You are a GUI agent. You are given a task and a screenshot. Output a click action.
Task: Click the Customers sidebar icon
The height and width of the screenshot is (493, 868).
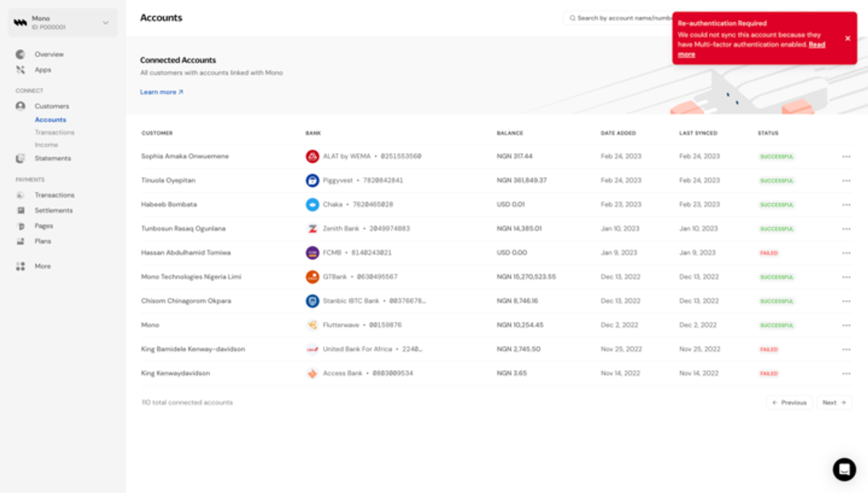(x=20, y=106)
